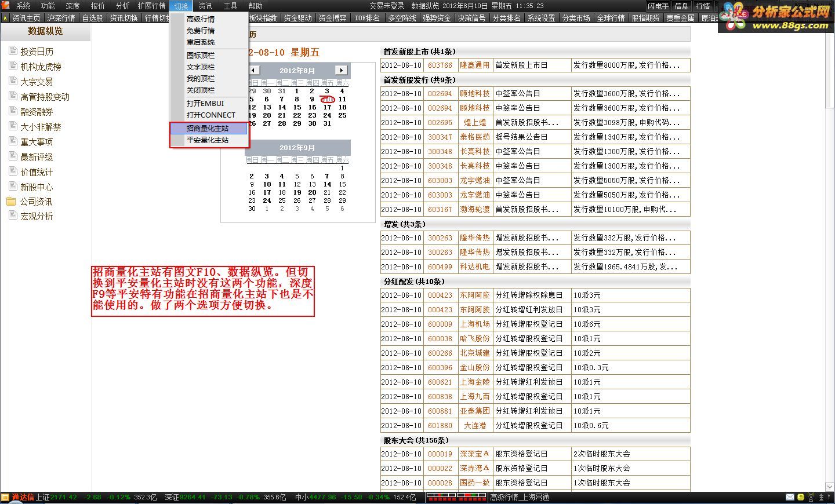The width and height of the screenshot is (835, 504).
Task: Open 沪深行情 toolbar tab
Action: coord(61,18)
